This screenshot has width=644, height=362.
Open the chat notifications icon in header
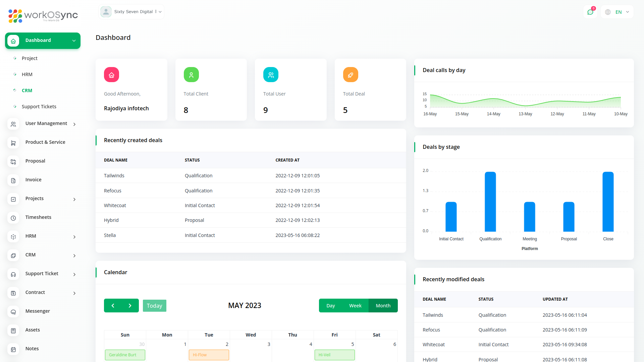click(590, 12)
